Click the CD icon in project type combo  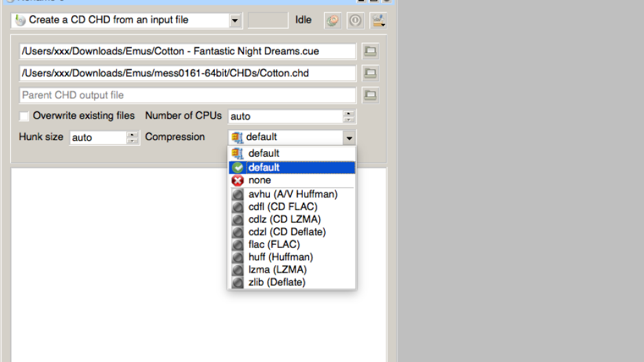(x=20, y=20)
